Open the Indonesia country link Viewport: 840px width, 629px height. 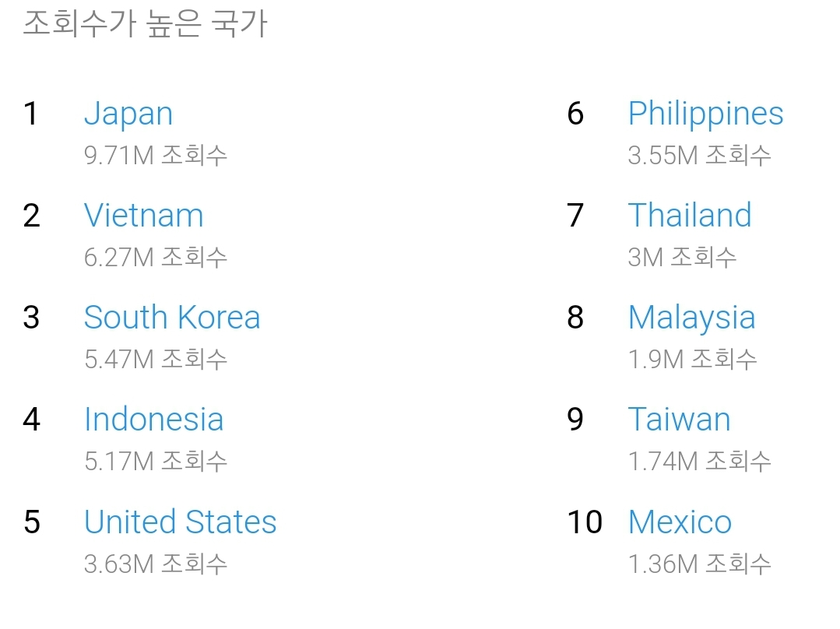point(154,420)
